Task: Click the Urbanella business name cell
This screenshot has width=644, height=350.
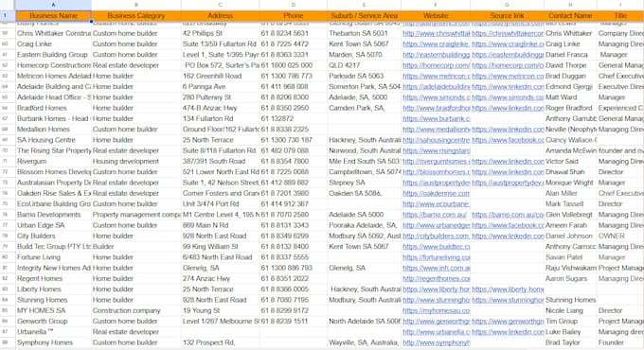Action: click(x=53, y=332)
